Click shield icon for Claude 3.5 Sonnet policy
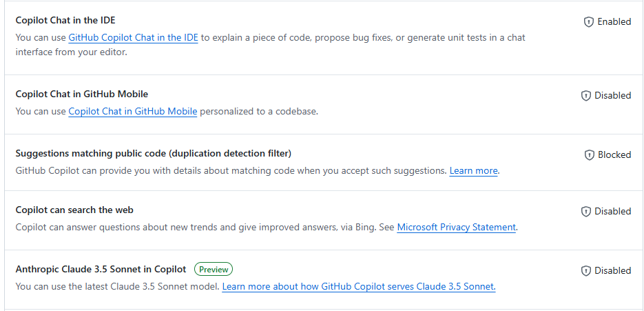 click(585, 271)
